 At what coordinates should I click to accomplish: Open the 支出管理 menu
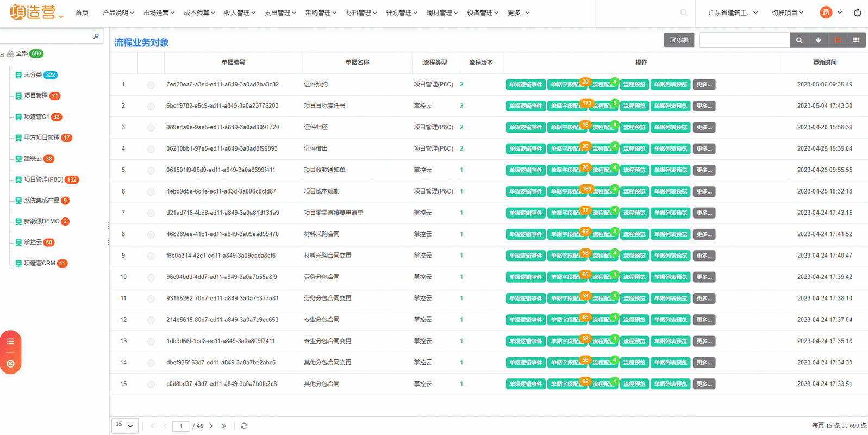pos(280,13)
